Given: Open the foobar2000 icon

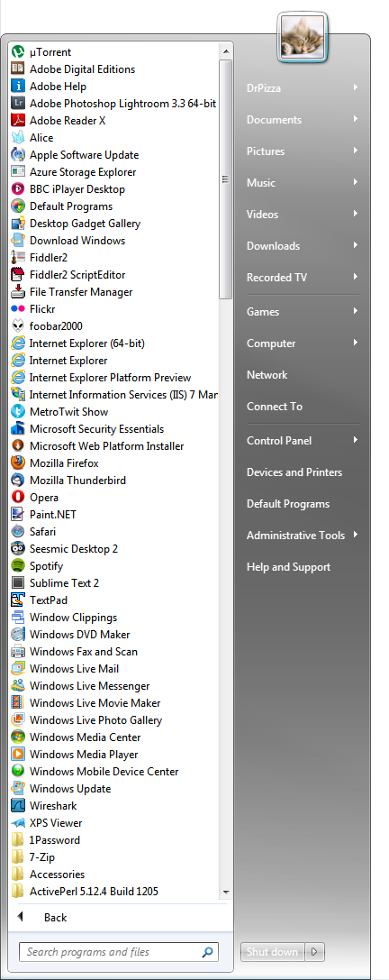Looking at the screenshot, I should [x=18, y=326].
